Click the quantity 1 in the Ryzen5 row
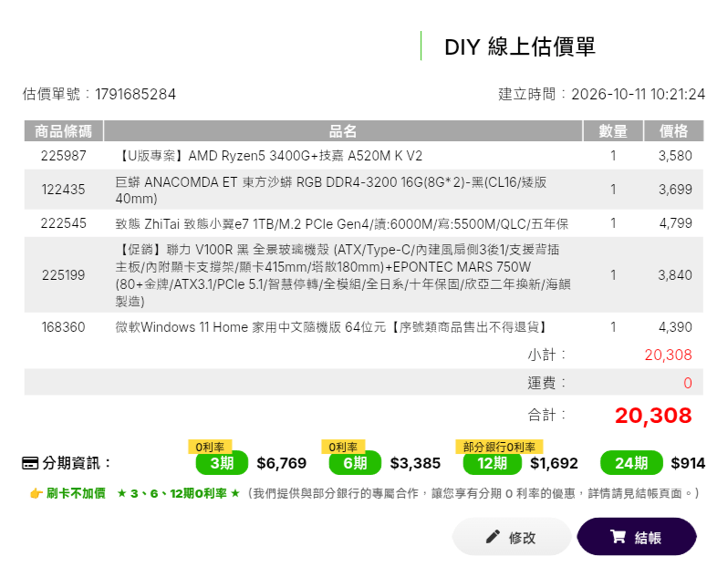Image resolution: width=728 pixels, height=577 pixels. coord(613,156)
